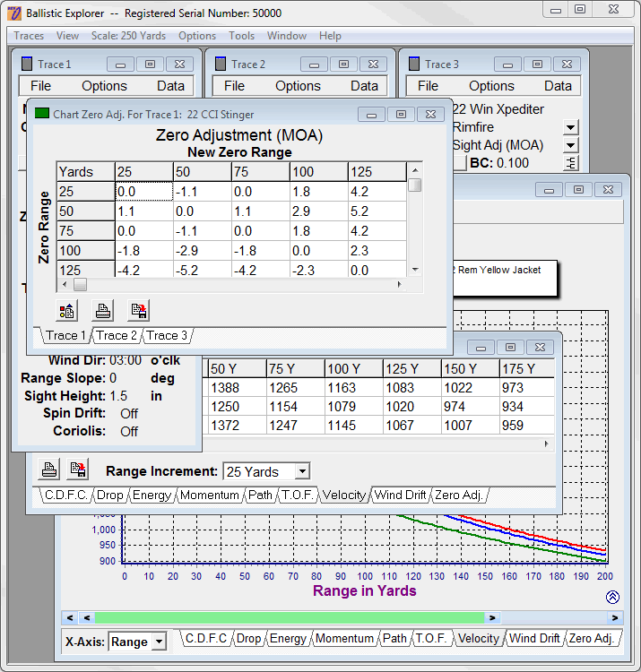Viewport: 641px width, 672px height.
Task: Click the outer right arrow of the green range bar
Action: pos(615,617)
